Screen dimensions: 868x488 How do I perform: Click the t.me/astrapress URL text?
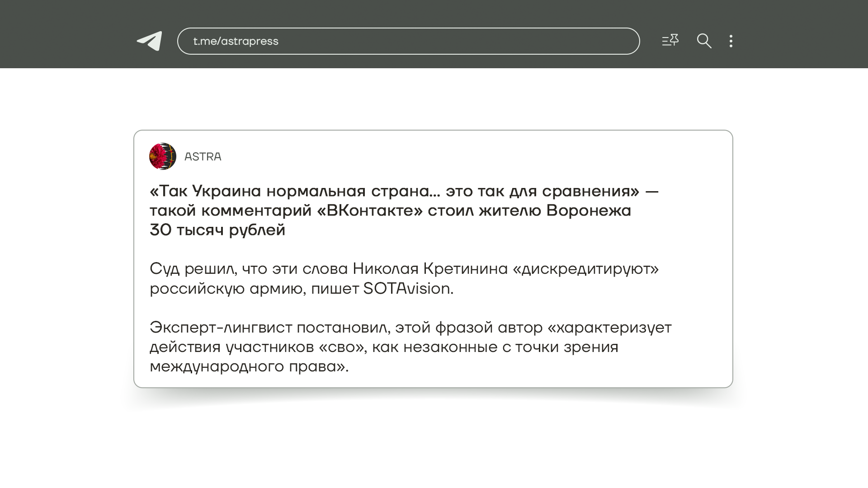pos(236,41)
